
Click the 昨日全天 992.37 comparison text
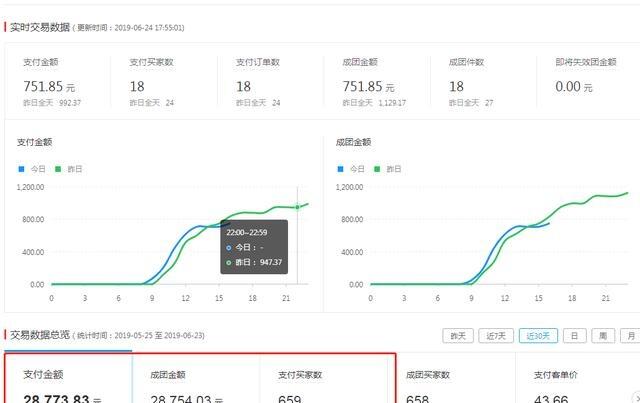click(52, 103)
